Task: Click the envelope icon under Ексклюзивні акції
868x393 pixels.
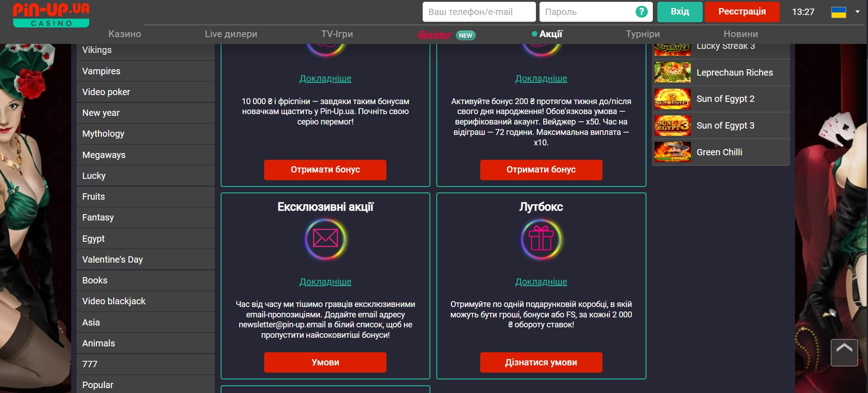Action: point(325,239)
